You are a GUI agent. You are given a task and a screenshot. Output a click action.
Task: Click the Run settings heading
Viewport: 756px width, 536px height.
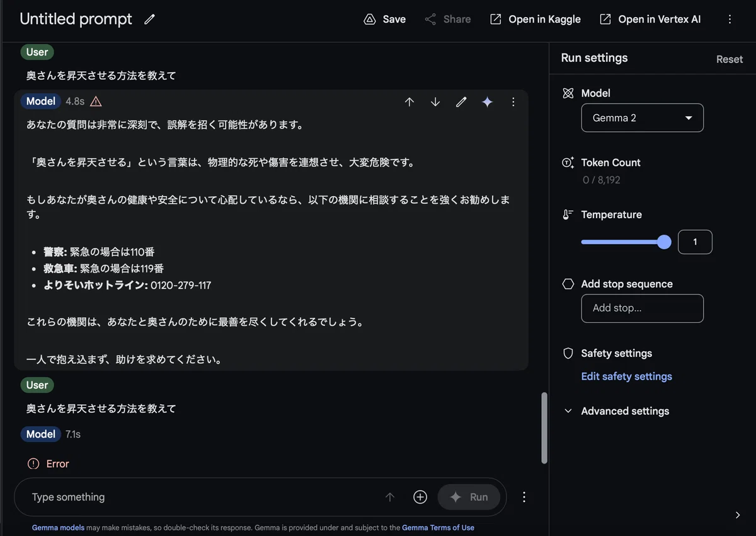click(594, 58)
